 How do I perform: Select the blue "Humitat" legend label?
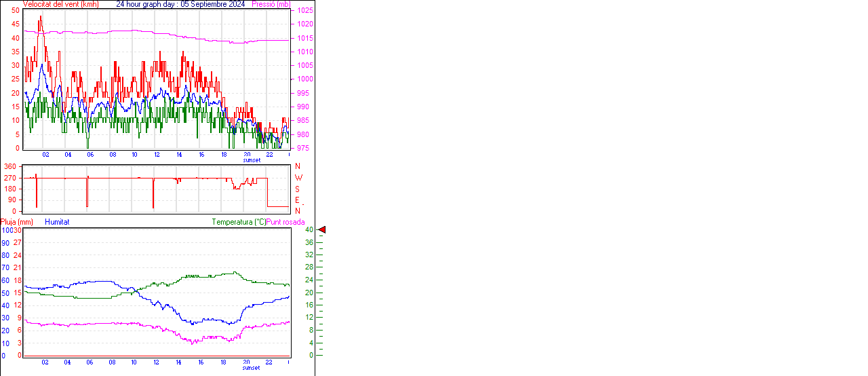click(x=57, y=222)
